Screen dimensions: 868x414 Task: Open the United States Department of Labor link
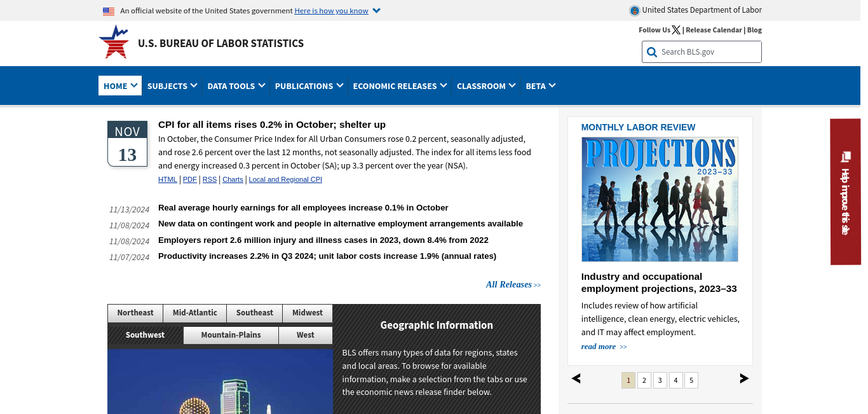[702, 10]
